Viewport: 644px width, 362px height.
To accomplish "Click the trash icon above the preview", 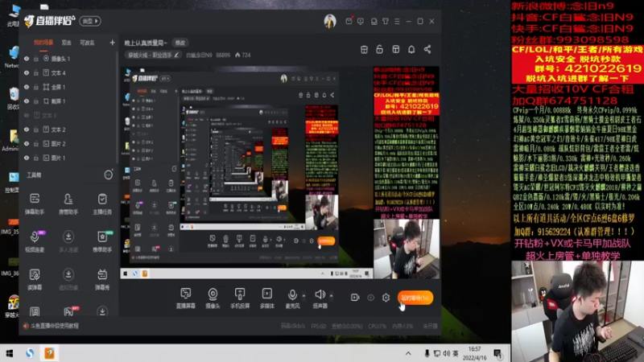I will point(364,50).
